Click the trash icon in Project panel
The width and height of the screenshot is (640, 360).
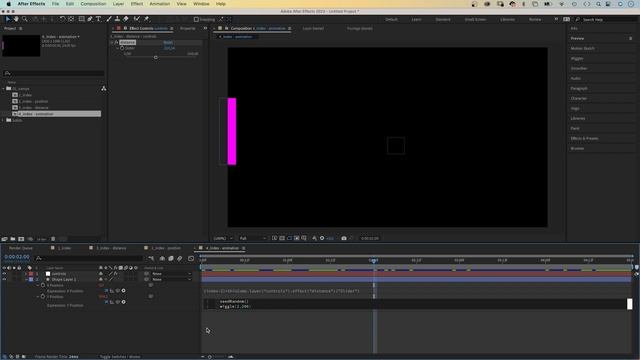point(53,239)
